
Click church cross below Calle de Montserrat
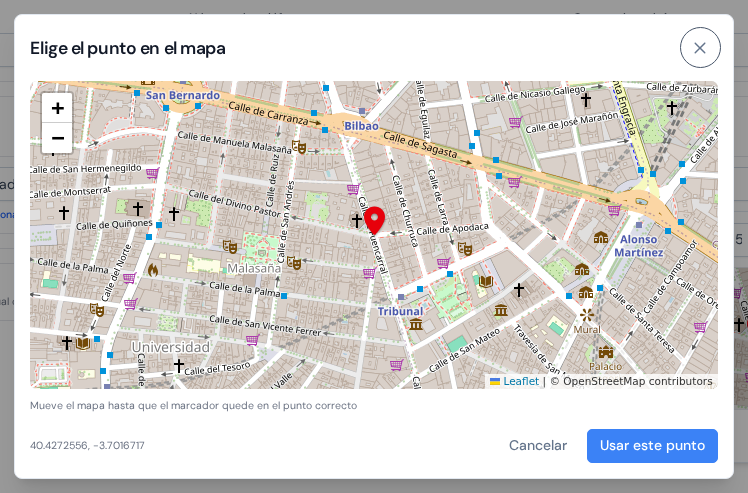click(64, 212)
